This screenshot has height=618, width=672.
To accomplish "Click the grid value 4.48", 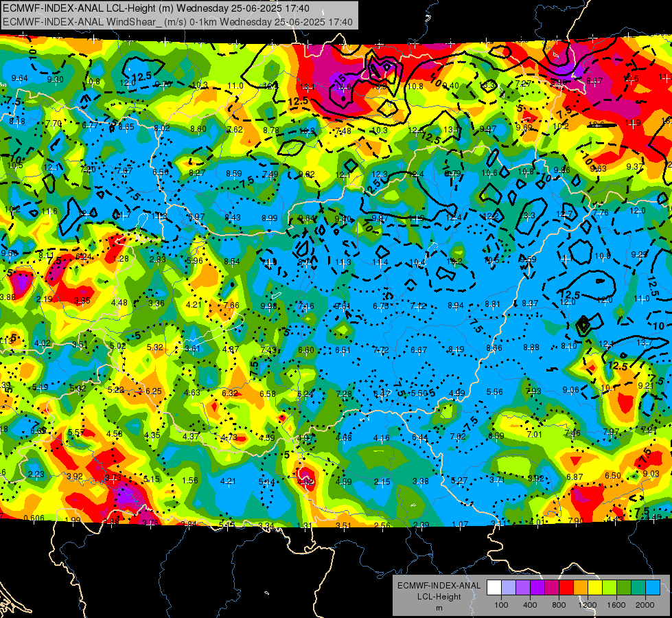I will click(119, 302).
